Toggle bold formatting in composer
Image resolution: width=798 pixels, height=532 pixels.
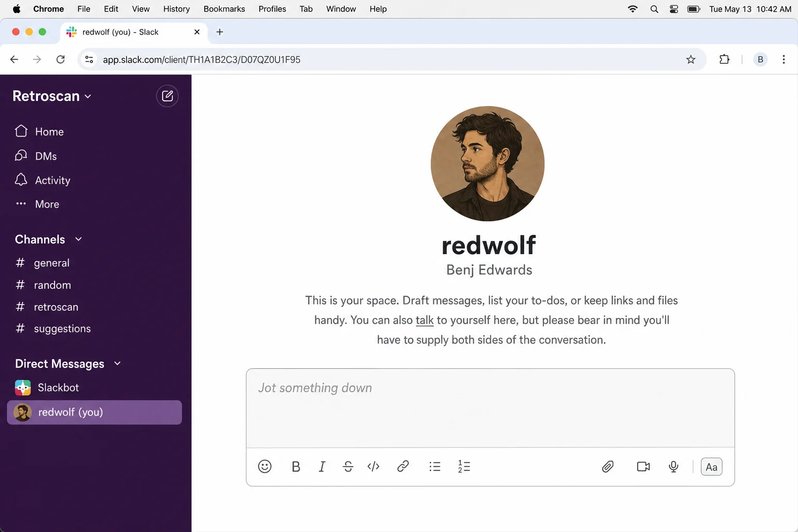296,467
